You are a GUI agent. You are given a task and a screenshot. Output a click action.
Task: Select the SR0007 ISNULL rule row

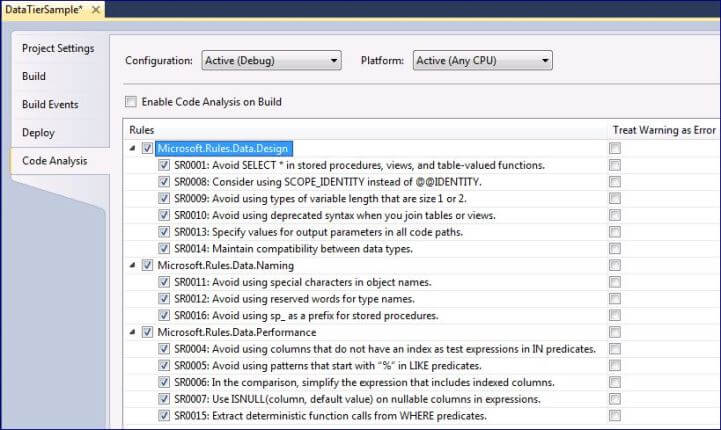click(358, 399)
